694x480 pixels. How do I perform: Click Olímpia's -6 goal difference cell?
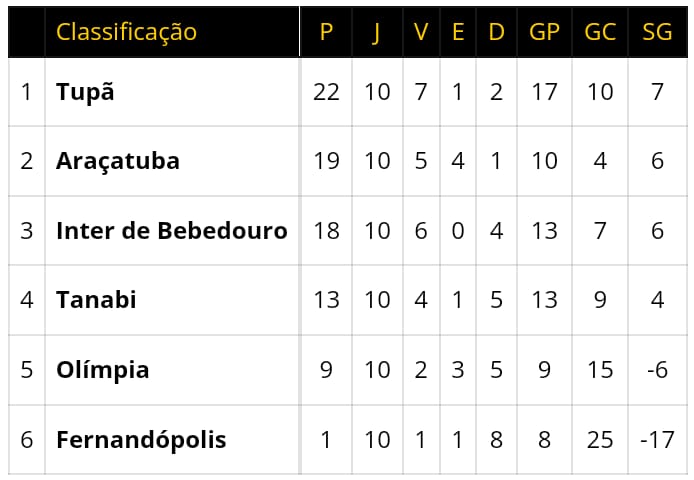(657, 370)
